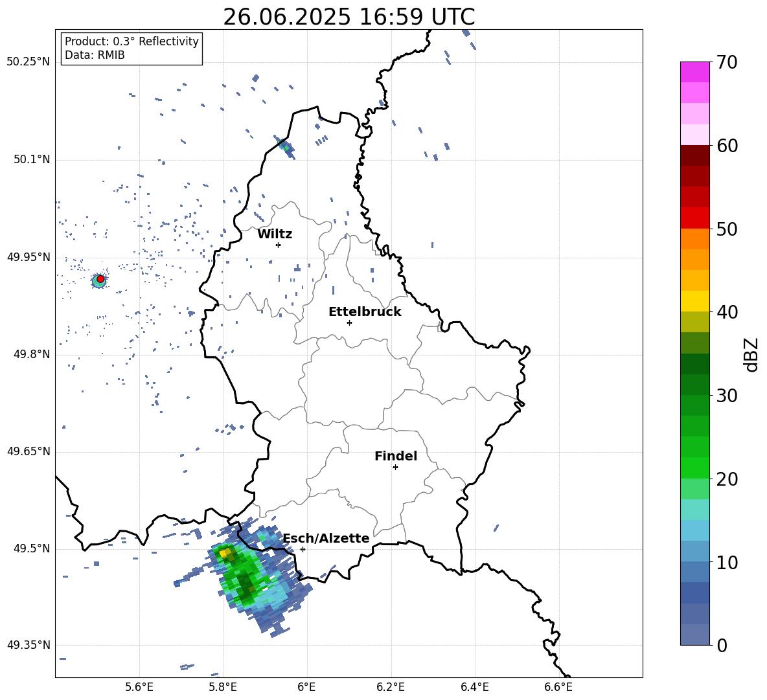
Task: Click the 49.65°N latitude label
Action: (29, 451)
